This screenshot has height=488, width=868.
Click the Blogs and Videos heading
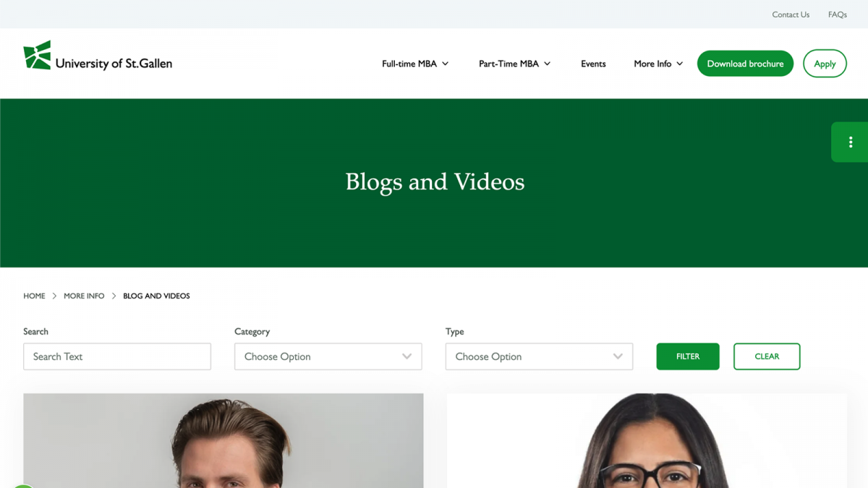click(435, 181)
